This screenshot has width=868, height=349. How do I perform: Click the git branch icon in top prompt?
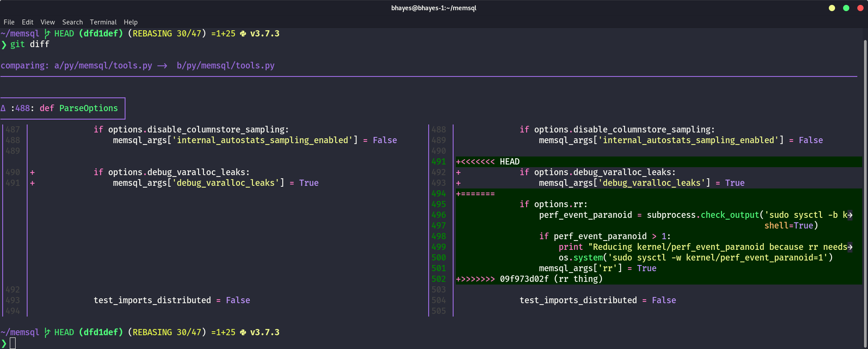pyautogui.click(x=47, y=34)
